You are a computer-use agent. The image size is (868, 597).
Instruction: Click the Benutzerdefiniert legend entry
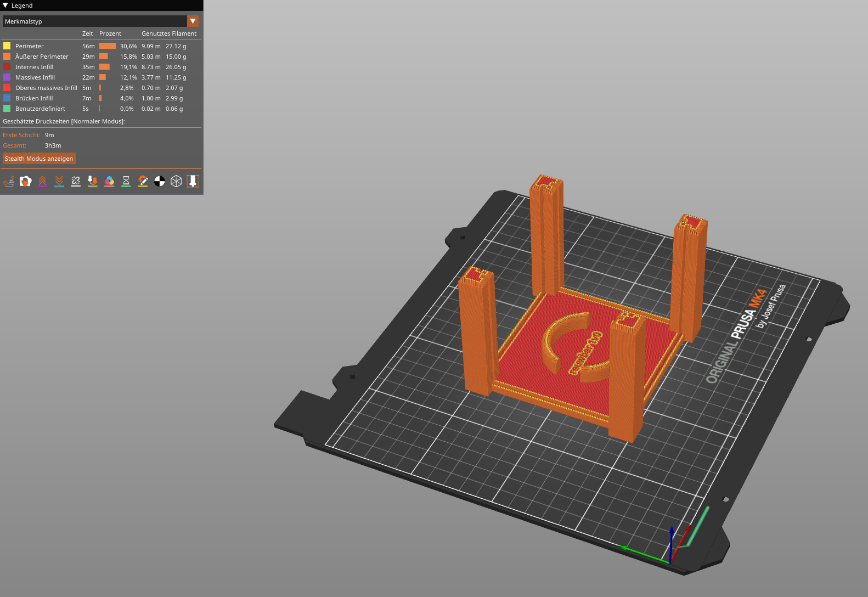tap(102, 109)
